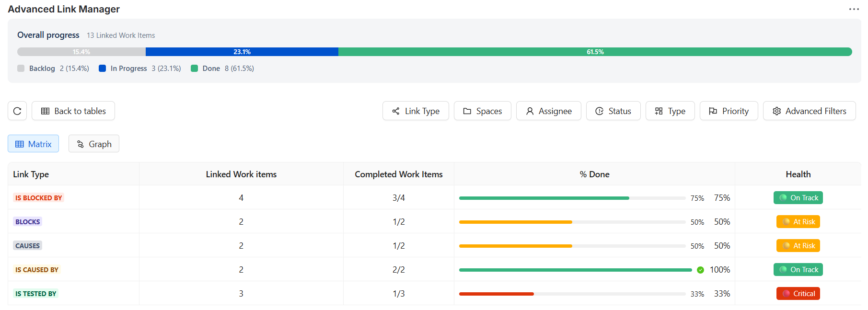
Task: Click the IS TESTED BY link type tag
Action: coord(36,294)
